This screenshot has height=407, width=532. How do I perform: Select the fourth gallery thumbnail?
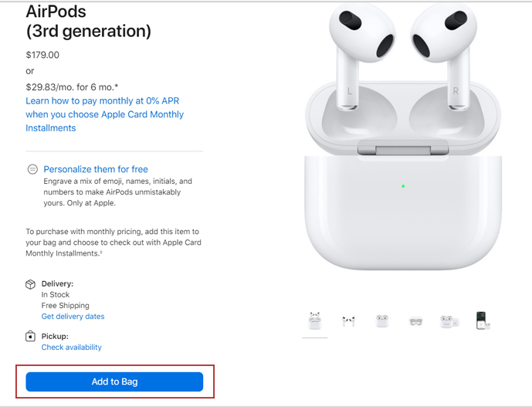pyautogui.click(x=415, y=321)
